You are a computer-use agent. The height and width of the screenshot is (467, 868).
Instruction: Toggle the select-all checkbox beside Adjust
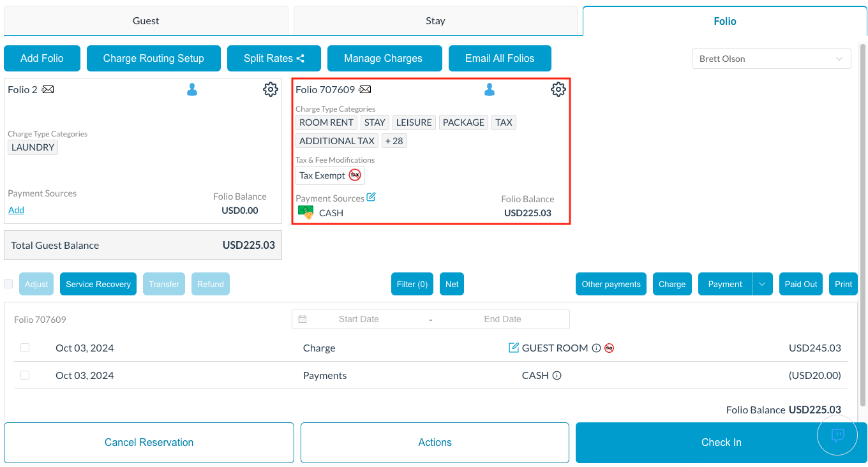tap(9, 284)
